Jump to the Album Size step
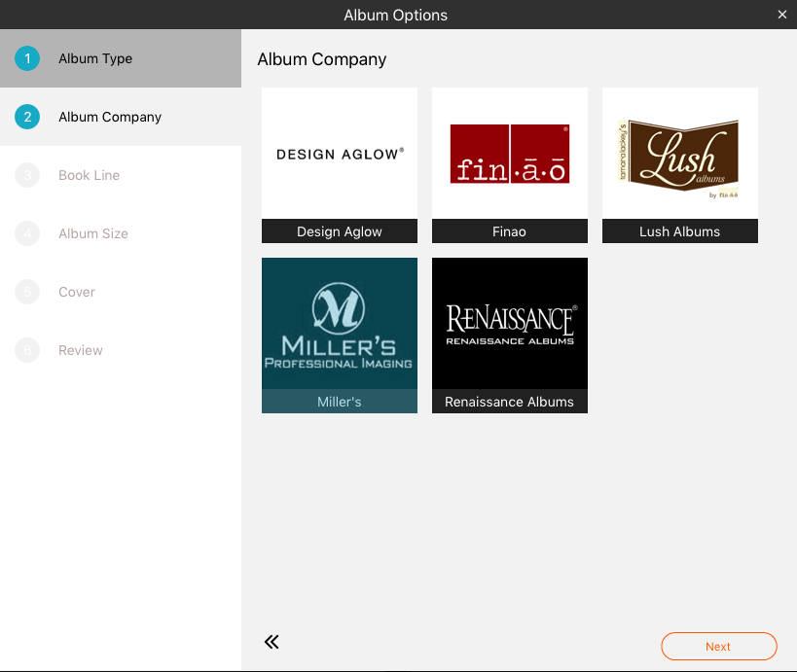 point(121,233)
